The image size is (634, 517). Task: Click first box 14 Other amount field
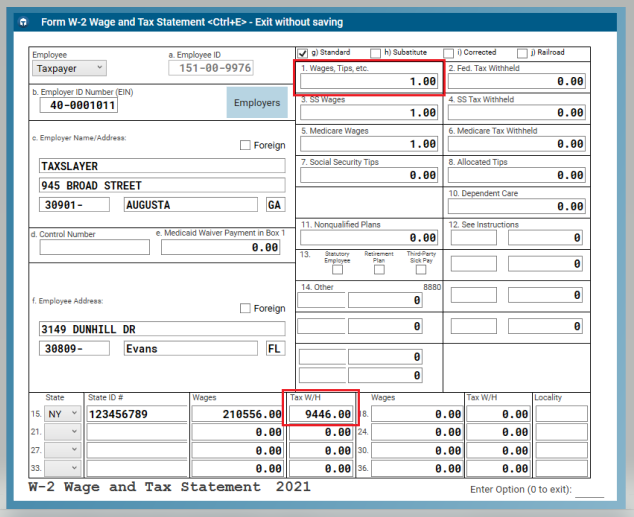(385, 300)
